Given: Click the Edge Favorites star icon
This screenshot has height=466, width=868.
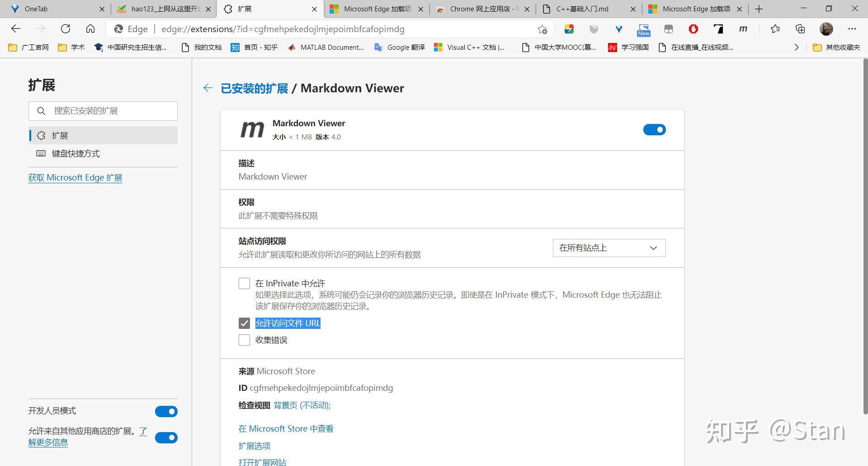Looking at the screenshot, I should click(x=775, y=29).
